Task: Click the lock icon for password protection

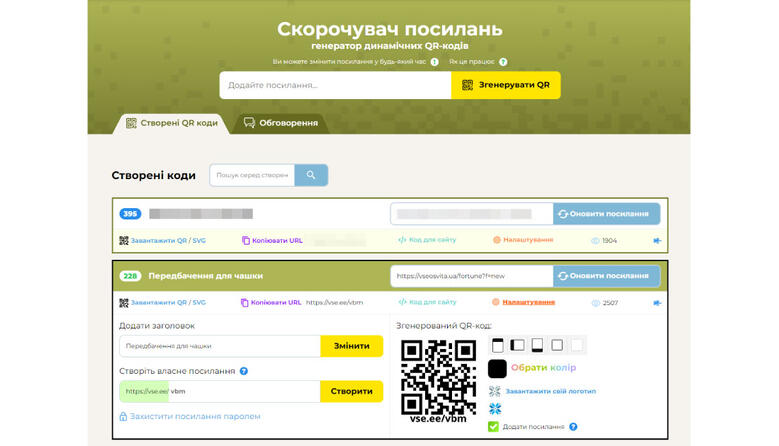Action: tap(123, 416)
